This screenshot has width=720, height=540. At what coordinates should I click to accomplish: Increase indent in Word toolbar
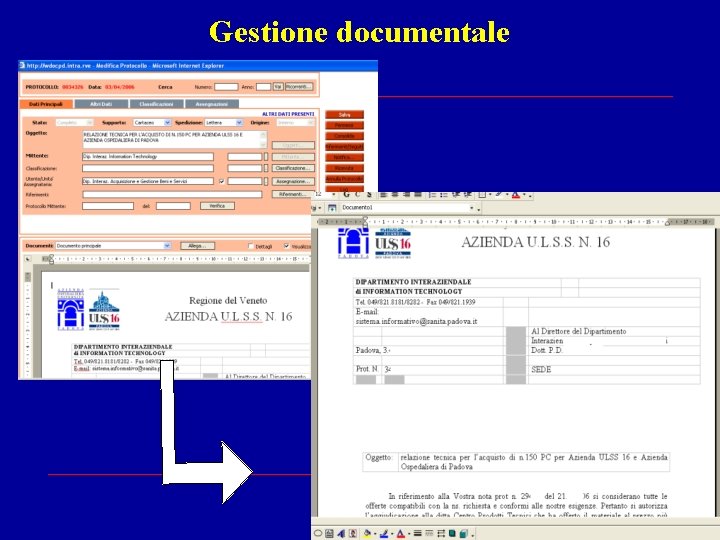[467, 195]
